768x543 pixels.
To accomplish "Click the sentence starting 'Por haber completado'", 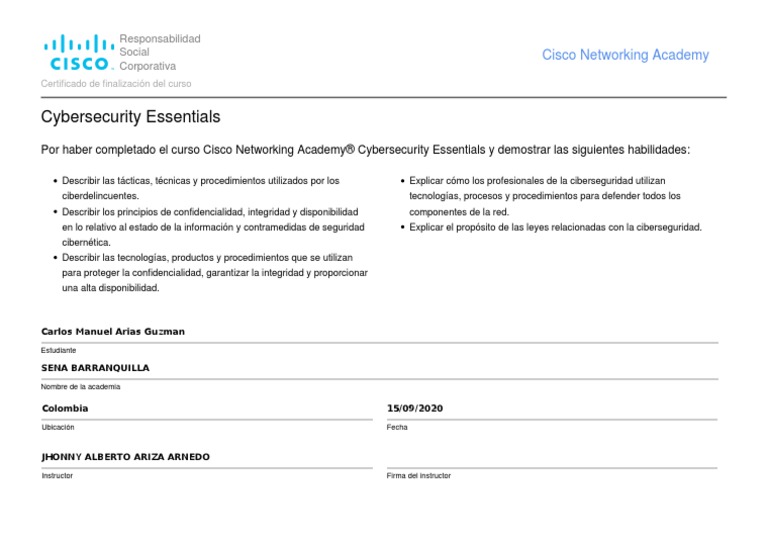I will click(x=365, y=150).
